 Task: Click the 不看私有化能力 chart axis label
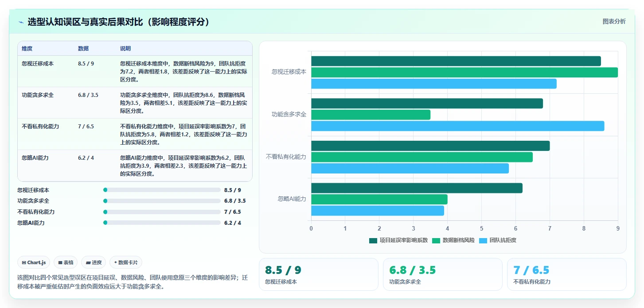pyautogui.click(x=286, y=157)
